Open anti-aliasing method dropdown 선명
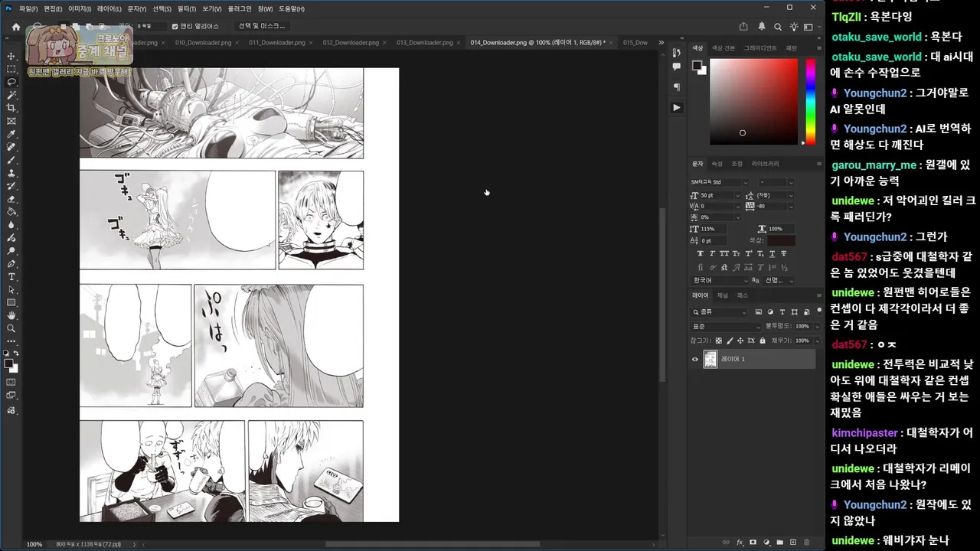980x551 pixels. (780, 281)
